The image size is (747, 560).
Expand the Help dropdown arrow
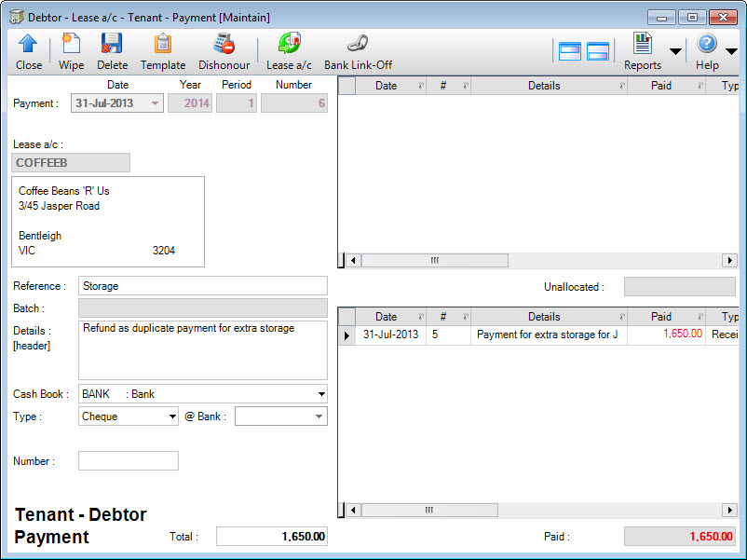click(732, 51)
